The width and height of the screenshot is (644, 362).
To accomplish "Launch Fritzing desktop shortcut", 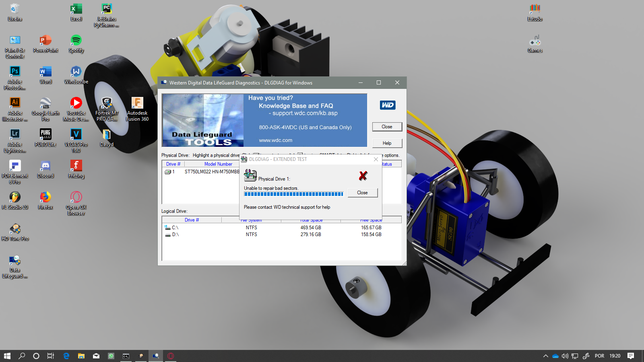I will click(x=76, y=169).
